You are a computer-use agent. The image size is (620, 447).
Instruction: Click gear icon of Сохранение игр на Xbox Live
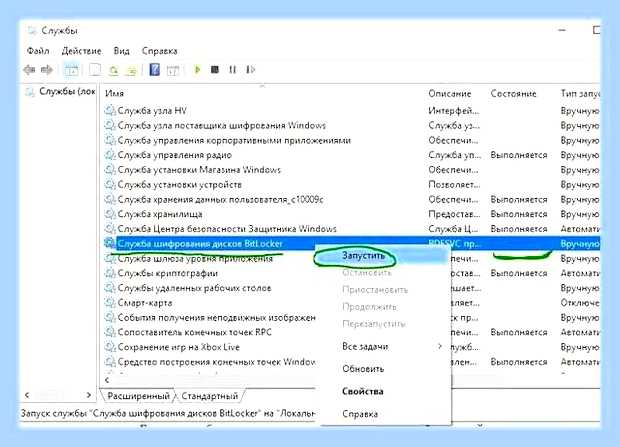point(110,347)
